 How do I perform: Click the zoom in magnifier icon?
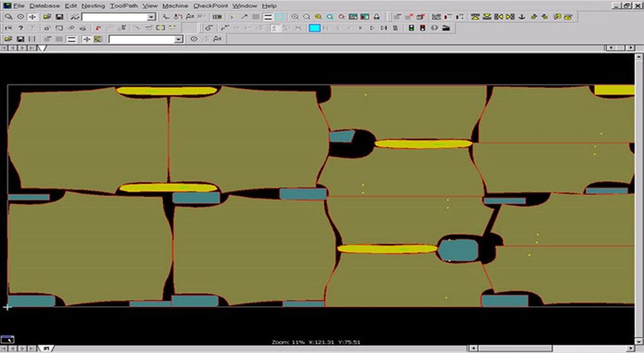click(295, 17)
